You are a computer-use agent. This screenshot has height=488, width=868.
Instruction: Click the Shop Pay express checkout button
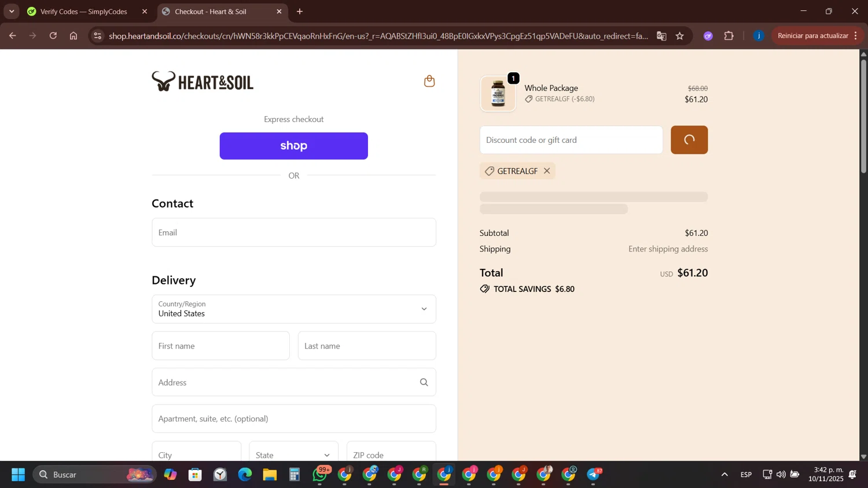tap(293, 146)
